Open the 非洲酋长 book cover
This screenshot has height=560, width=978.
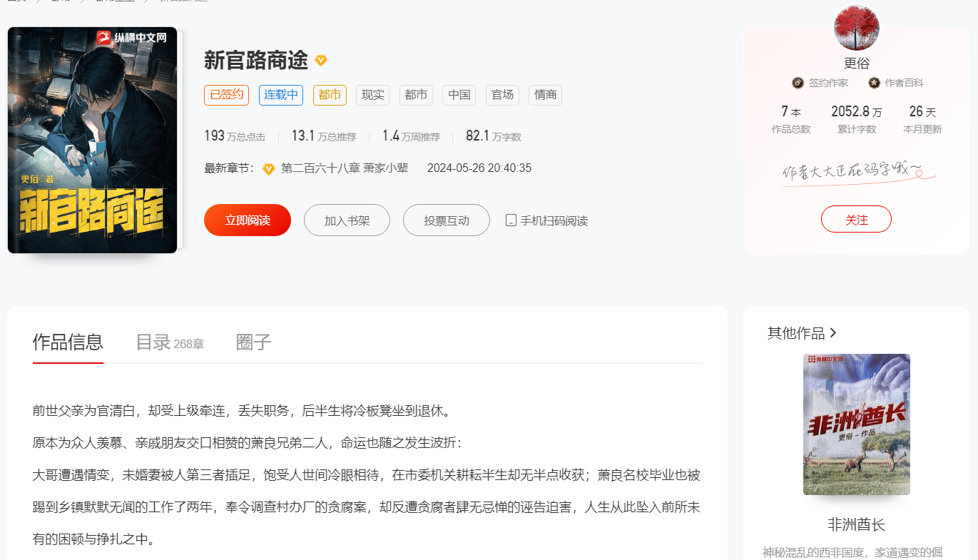pos(857,424)
